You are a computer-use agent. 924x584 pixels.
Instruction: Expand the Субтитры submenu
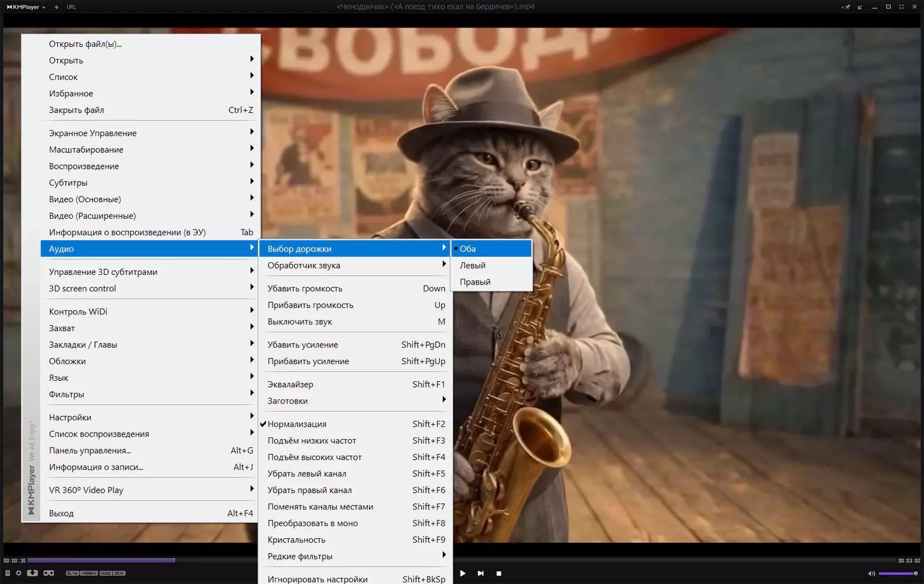[150, 183]
